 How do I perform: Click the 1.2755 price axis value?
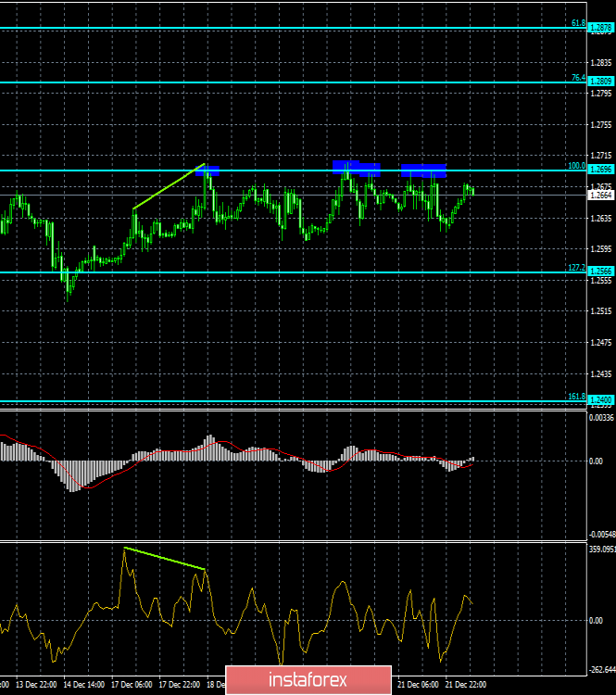(x=601, y=125)
